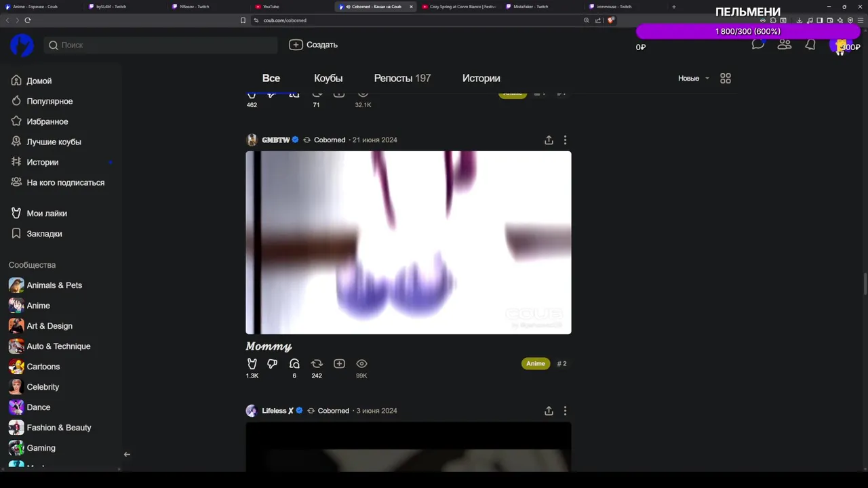868x488 pixels.
Task: Repost the "Mommy" coub
Action: pyautogui.click(x=317, y=364)
